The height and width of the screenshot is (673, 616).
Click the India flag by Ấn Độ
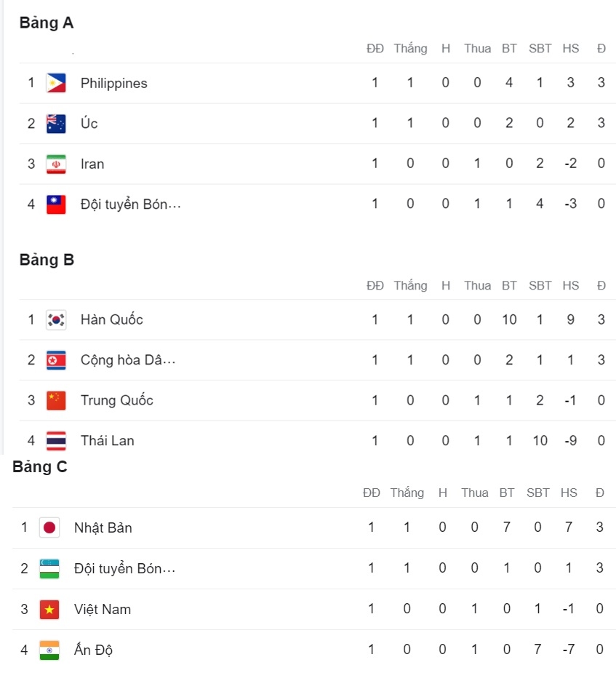[49, 650]
